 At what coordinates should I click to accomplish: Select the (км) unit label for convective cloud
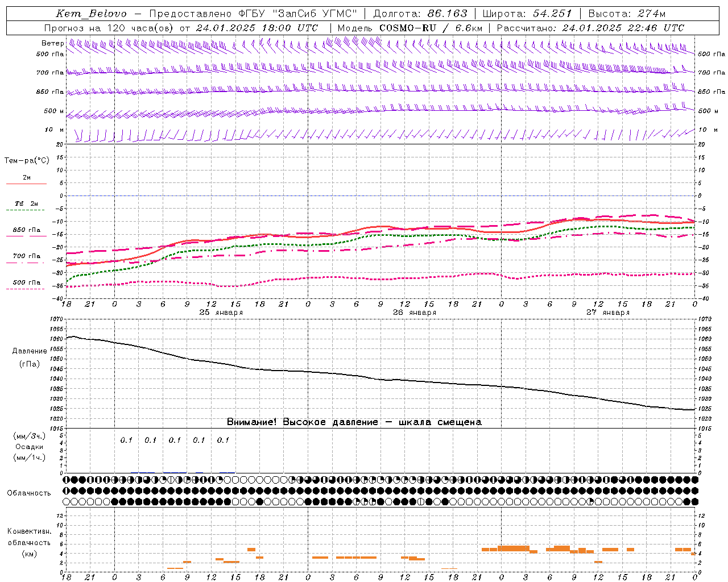click(x=29, y=554)
